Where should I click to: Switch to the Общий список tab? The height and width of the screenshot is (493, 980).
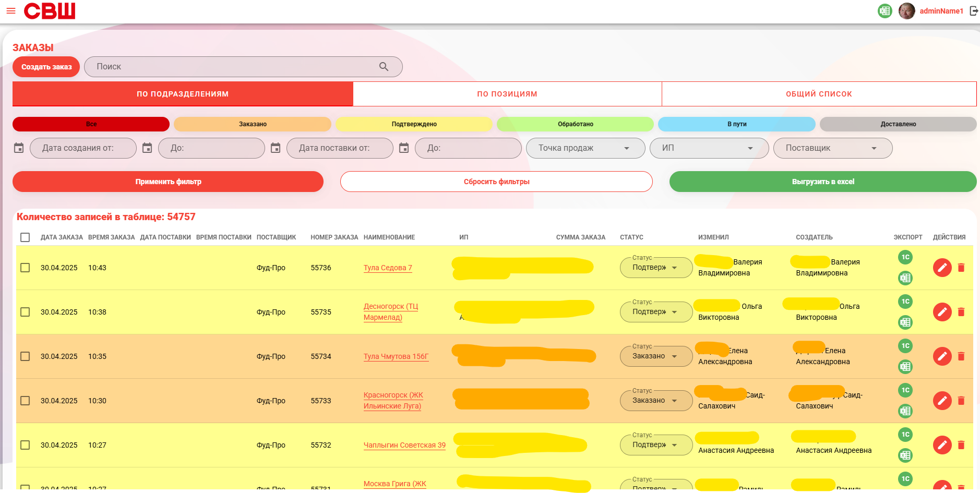tap(819, 94)
